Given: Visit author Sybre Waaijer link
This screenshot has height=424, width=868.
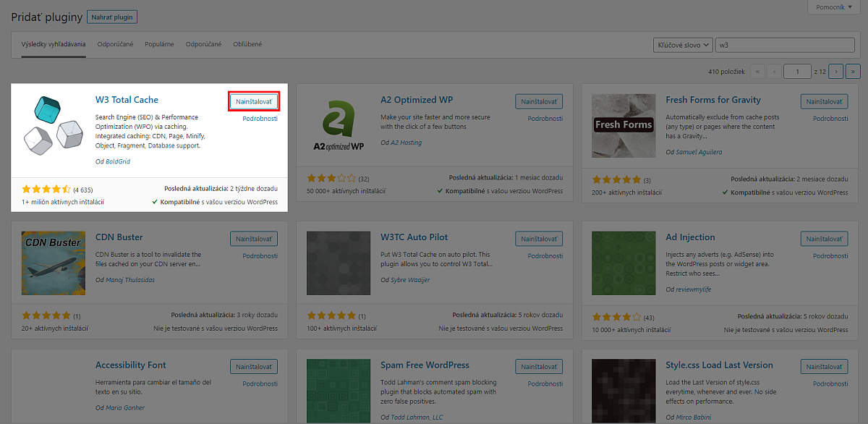Looking at the screenshot, I should point(410,280).
